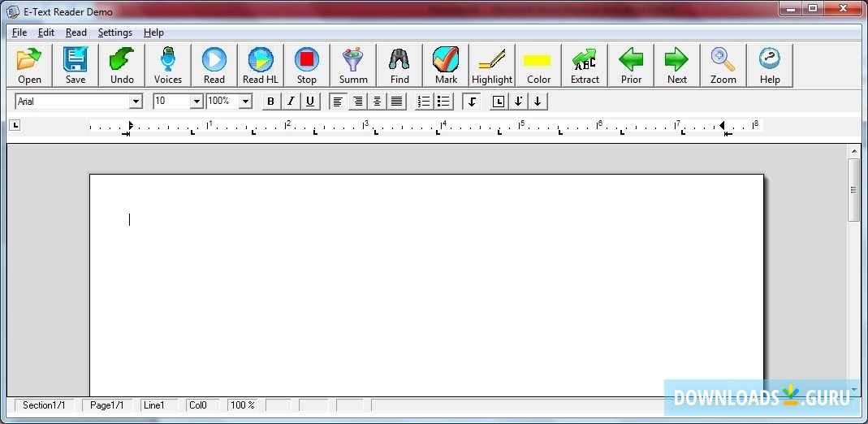Click the 100 % status bar zoom value
Screen dimensions: 868x424
243,405
